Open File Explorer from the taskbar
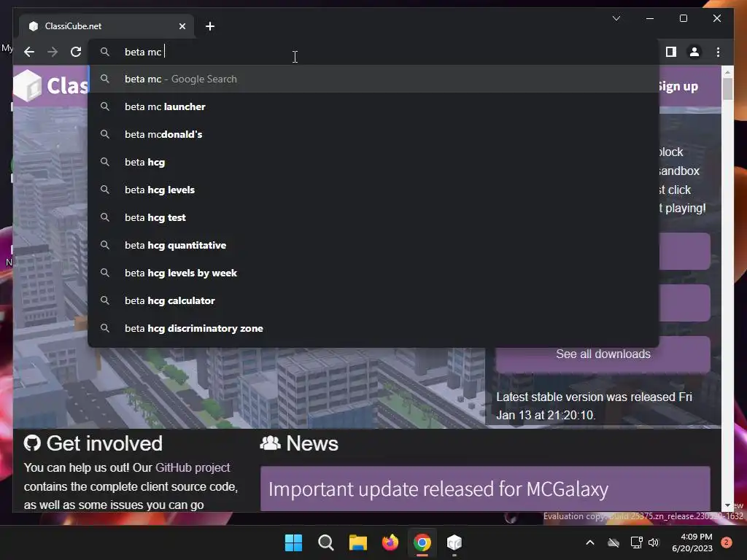This screenshot has height=560, width=747. tap(357, 542)
